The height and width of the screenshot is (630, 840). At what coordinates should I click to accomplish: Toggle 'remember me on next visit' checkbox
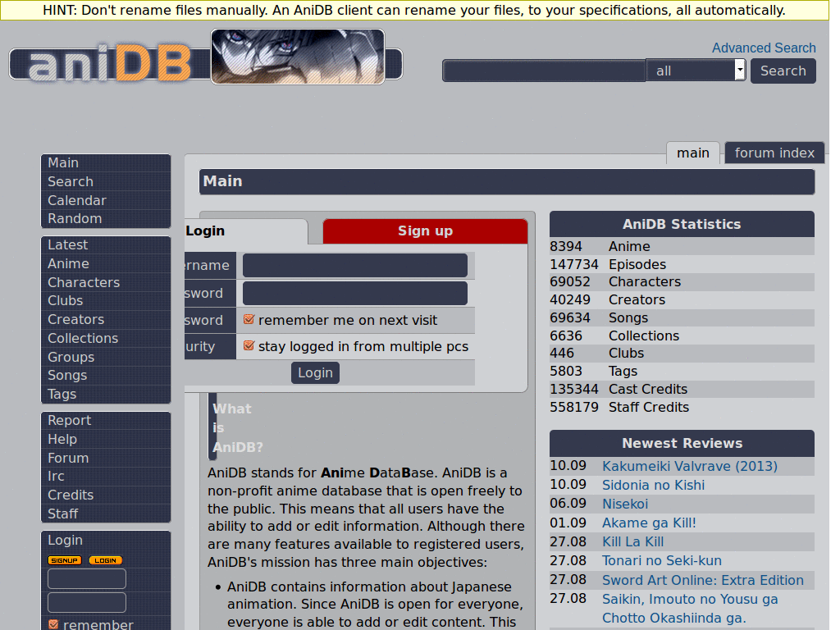point(249,319)
